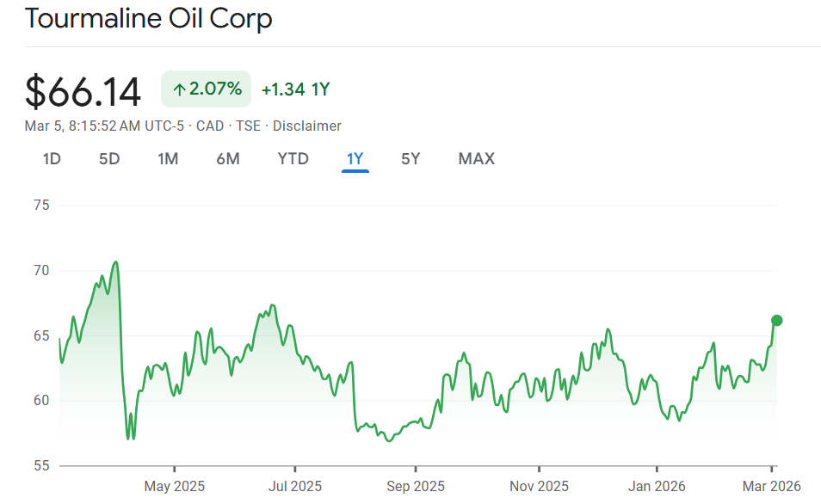Show the 6M price history
Viewport: 821px width, 504px height.
coord(228,159)
